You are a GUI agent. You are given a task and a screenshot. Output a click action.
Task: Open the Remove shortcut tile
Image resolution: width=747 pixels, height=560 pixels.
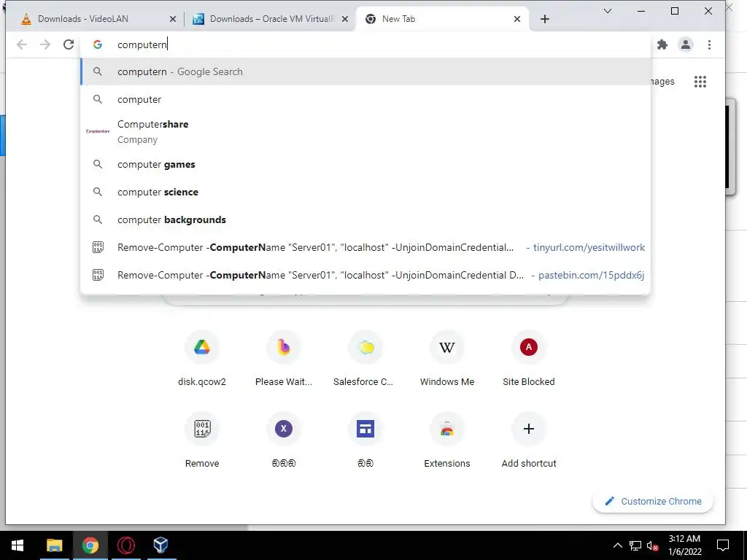pyautogui.click(x=202, y=440)
